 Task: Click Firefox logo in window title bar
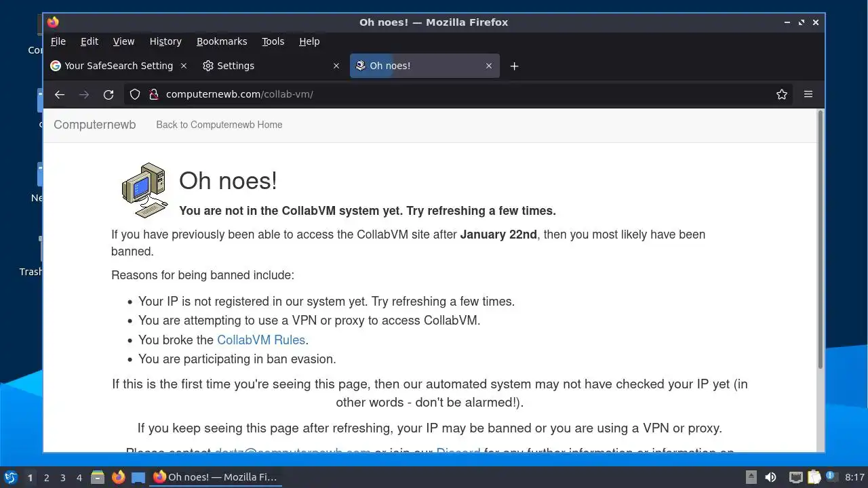[x=53, y=22]
